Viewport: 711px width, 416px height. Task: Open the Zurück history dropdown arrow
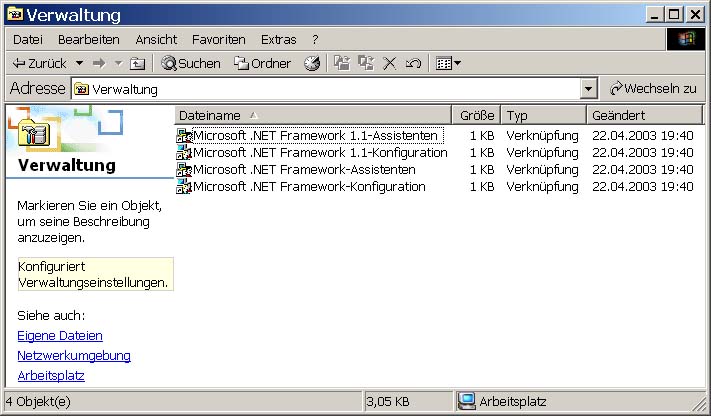point(76,63)
